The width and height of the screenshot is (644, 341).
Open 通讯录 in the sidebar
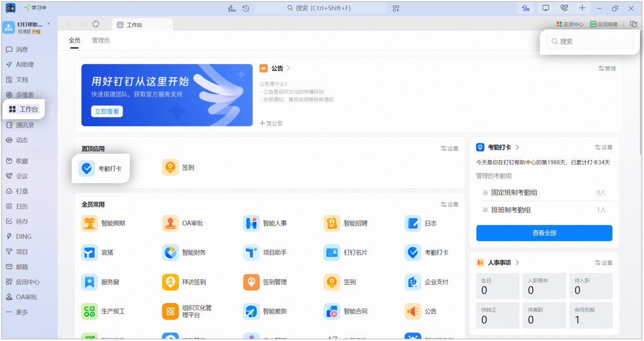tap(20, 125)
